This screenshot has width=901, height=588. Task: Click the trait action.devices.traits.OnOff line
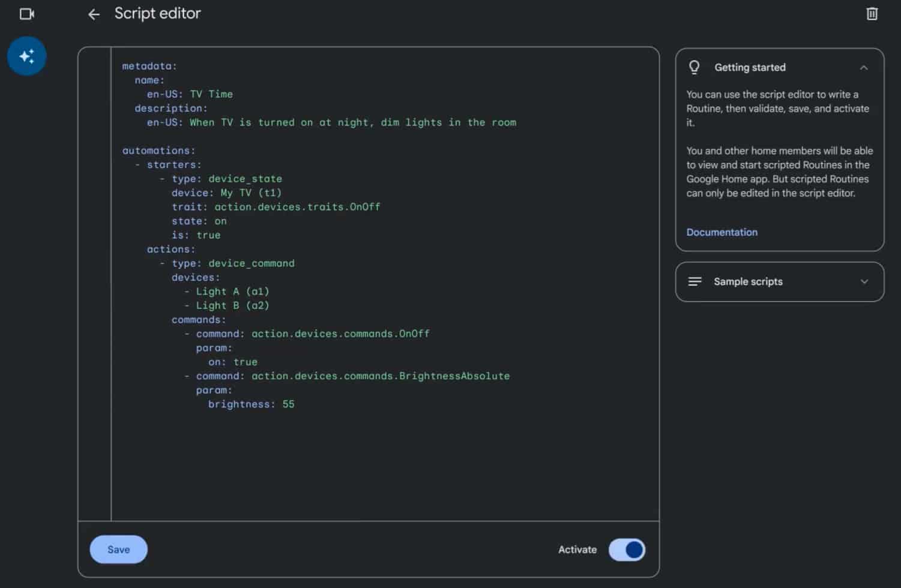tap(276, 207)
